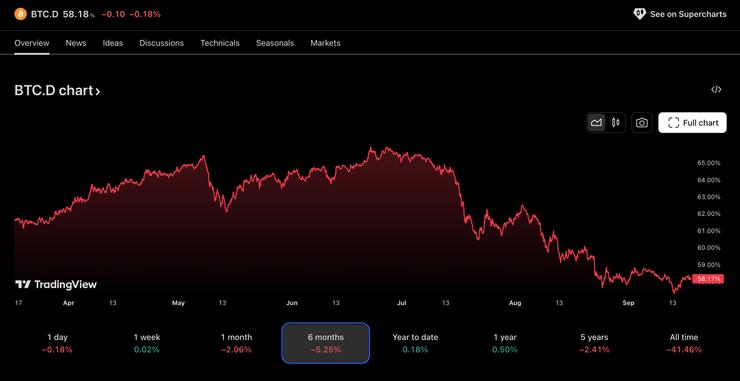Take a chart snapshot with camera icon
The width and height of the screenshot is (740, 381).
[x=641, y=123]
